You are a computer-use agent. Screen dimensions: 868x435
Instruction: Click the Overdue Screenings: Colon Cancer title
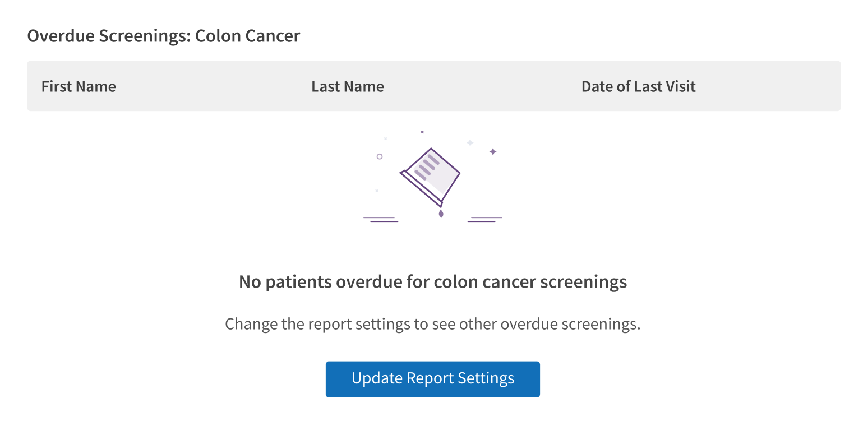coord(163,36)
